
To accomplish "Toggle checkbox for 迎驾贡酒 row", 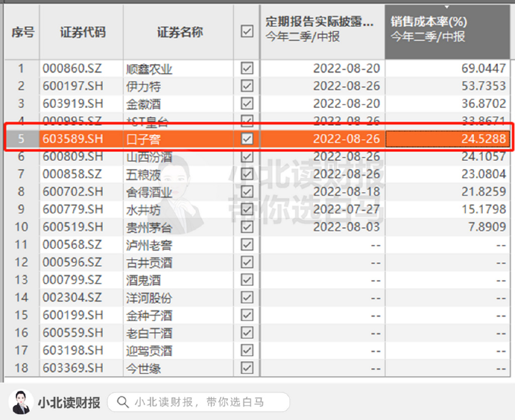I will click(247, 351).
